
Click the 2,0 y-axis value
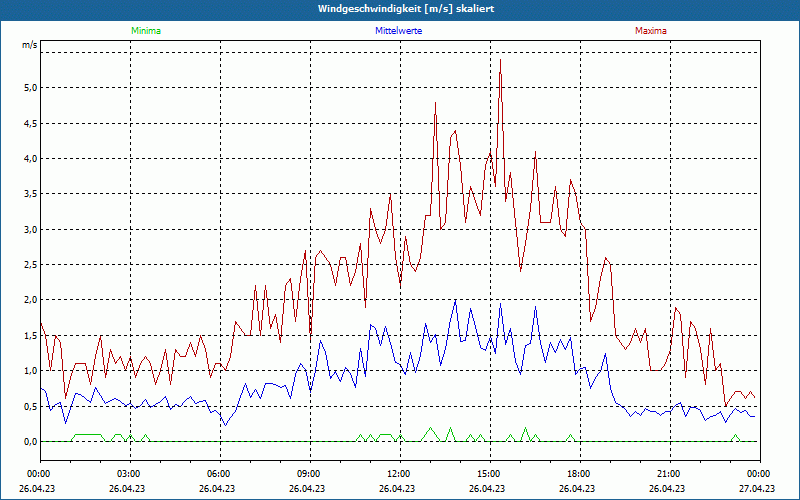point(31,300)
